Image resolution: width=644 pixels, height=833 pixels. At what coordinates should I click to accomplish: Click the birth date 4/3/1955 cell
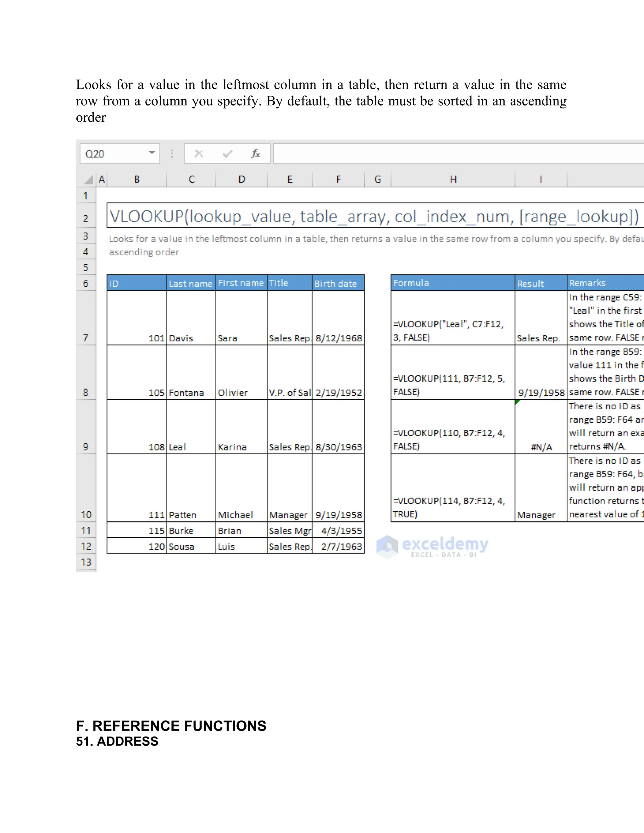click(338, 530)
